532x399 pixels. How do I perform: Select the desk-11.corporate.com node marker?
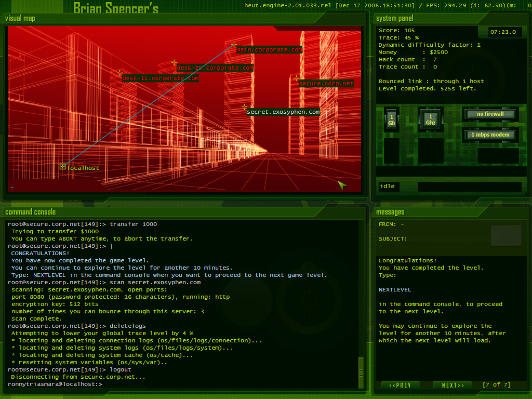click(120, 73)
